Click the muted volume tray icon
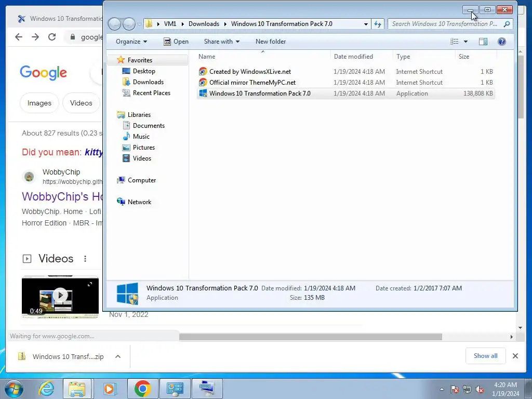The height and width of the screenshot is (399, 532). [480, 390]
